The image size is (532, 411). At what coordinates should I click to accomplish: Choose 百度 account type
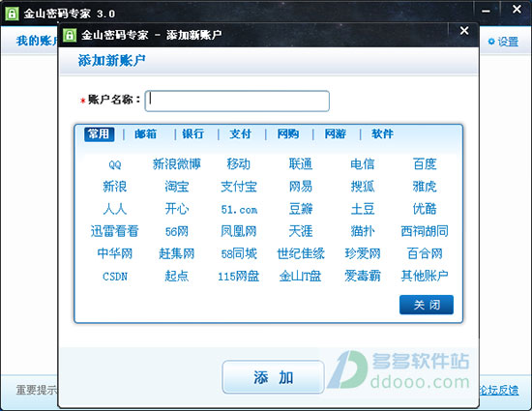tap(425, 164)
